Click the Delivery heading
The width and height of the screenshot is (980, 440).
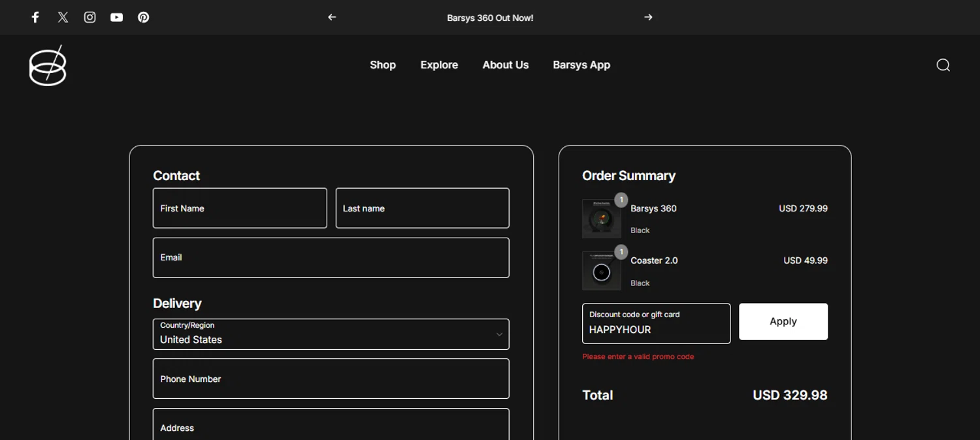tap(177, 304)
